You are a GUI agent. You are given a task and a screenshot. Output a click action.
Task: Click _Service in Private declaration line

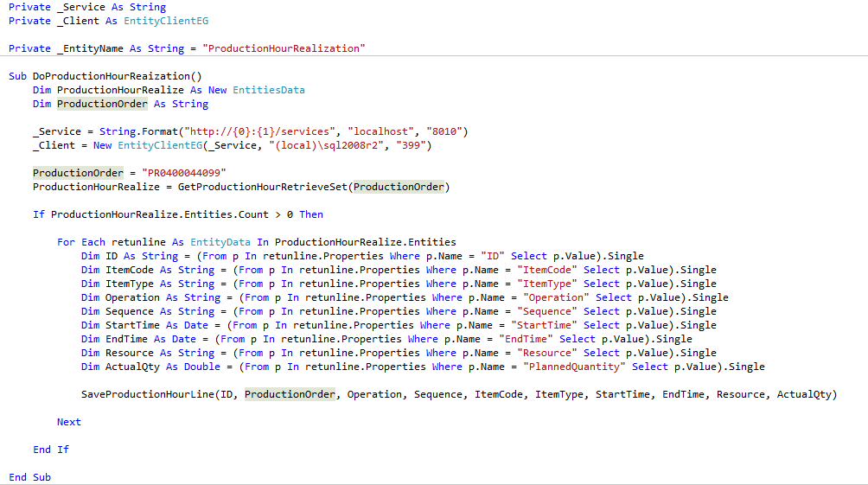pos(80,7)
